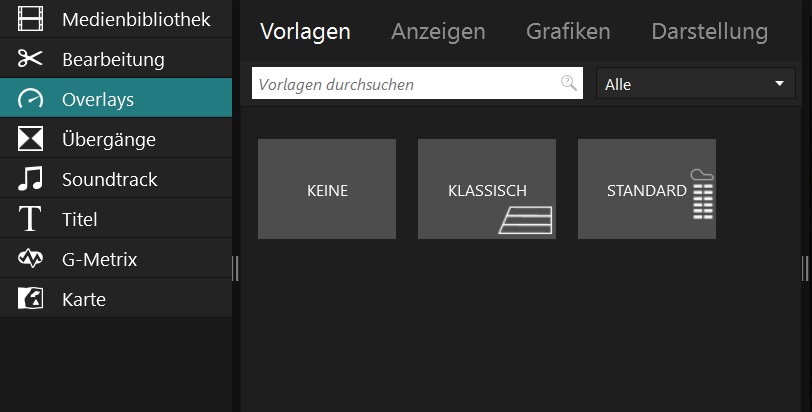Screen dimensions: 812x412
Task: Click the Medienbibliothek film strip icon
Action: coord(31,19)
